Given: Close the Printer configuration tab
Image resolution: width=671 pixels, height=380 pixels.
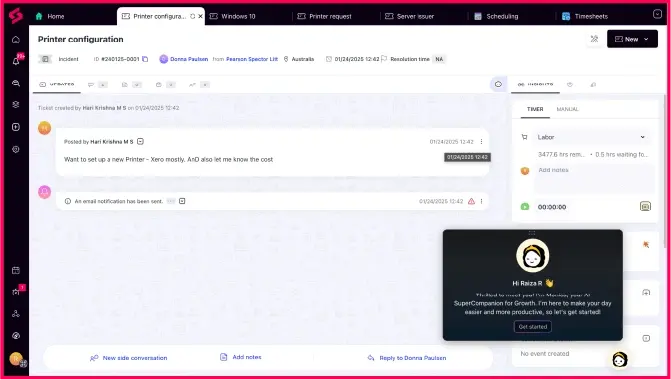Looking at the screenshot, I should (200, 16).
